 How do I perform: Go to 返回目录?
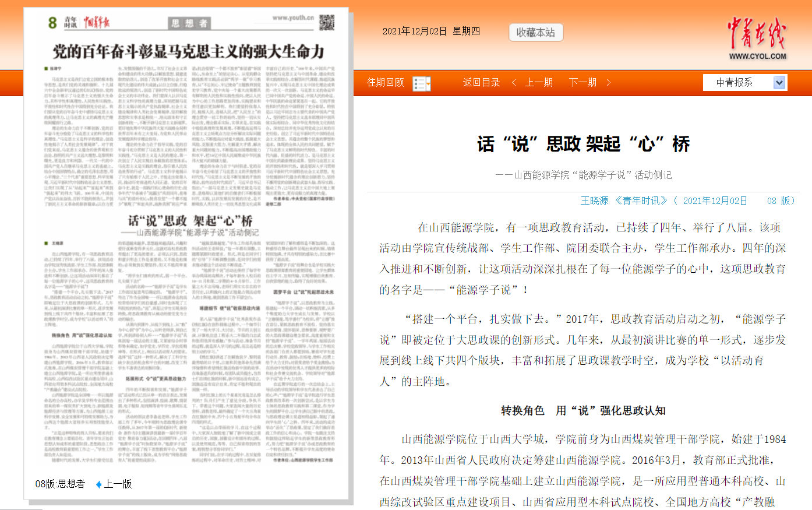tap(481, 83)
